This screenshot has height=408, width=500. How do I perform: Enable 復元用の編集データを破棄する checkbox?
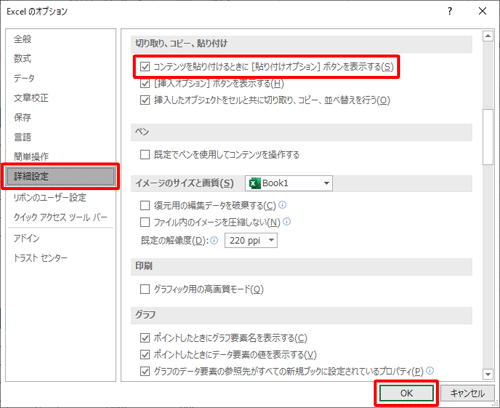point(145,205)
